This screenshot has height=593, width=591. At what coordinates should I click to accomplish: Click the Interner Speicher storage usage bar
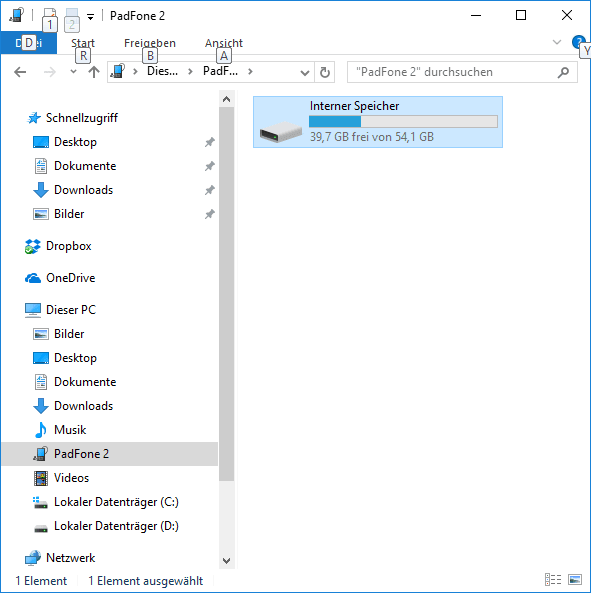point(403,121)
